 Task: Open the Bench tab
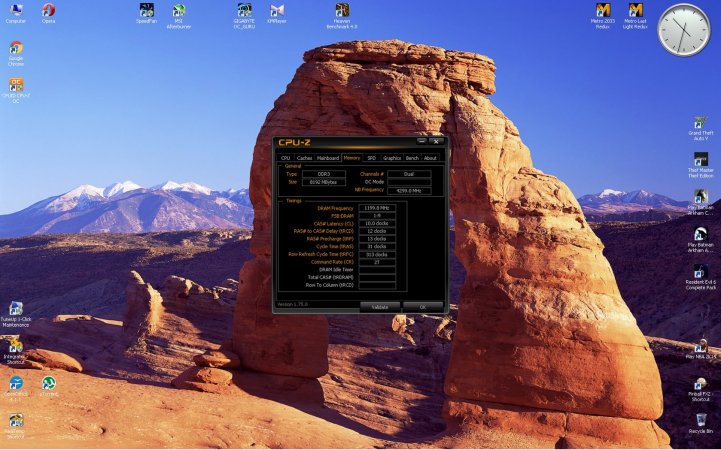coord(412,158)
